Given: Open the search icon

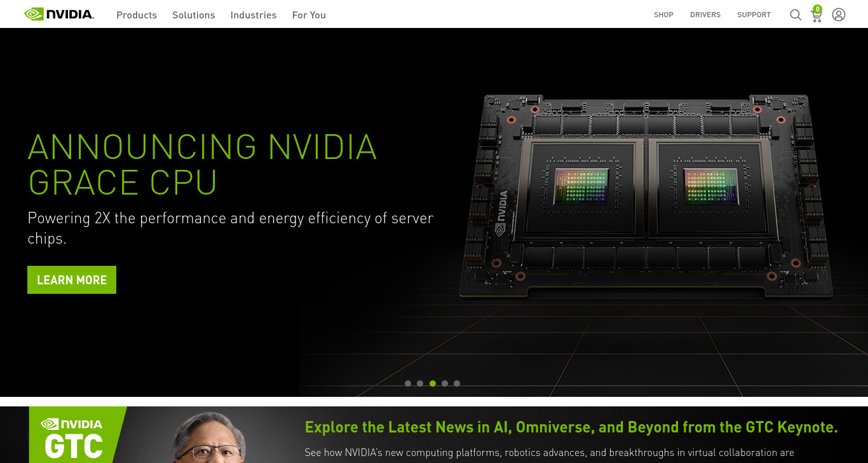Looking at the screenshot, I should click(796, 15).
